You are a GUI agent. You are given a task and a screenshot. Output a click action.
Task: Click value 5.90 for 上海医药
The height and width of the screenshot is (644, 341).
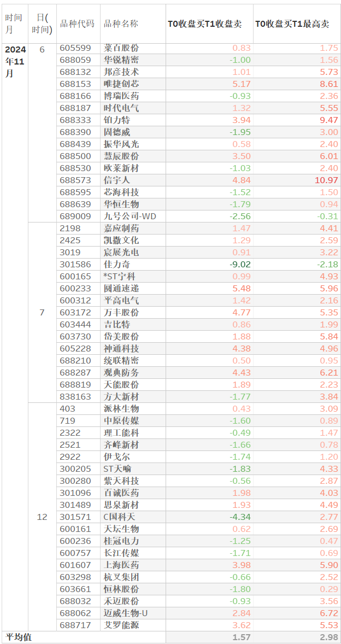pyautogui.click(x=330, y=565)
